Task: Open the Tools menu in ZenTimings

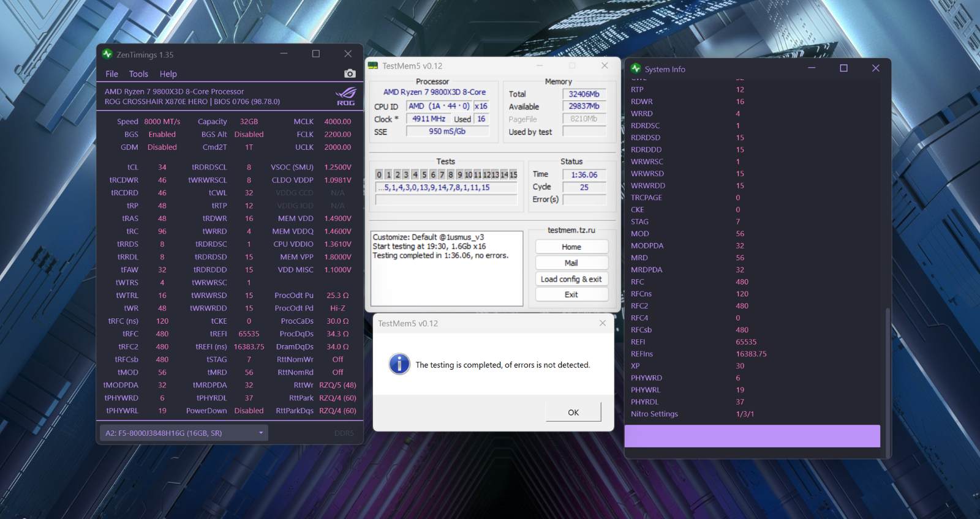Action: pos(138,74)
